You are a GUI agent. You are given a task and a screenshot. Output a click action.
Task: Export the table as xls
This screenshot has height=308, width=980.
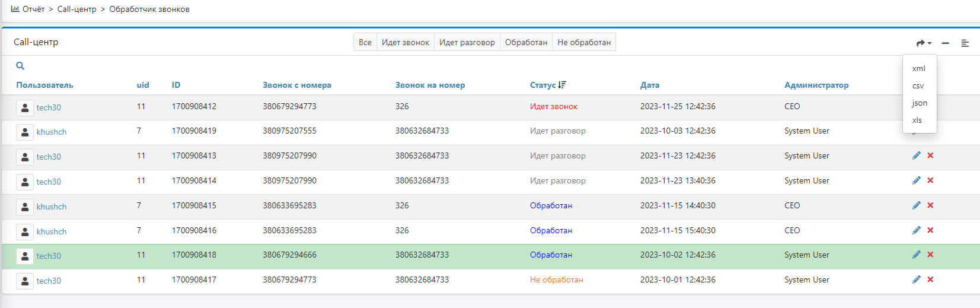click(917, 120)
